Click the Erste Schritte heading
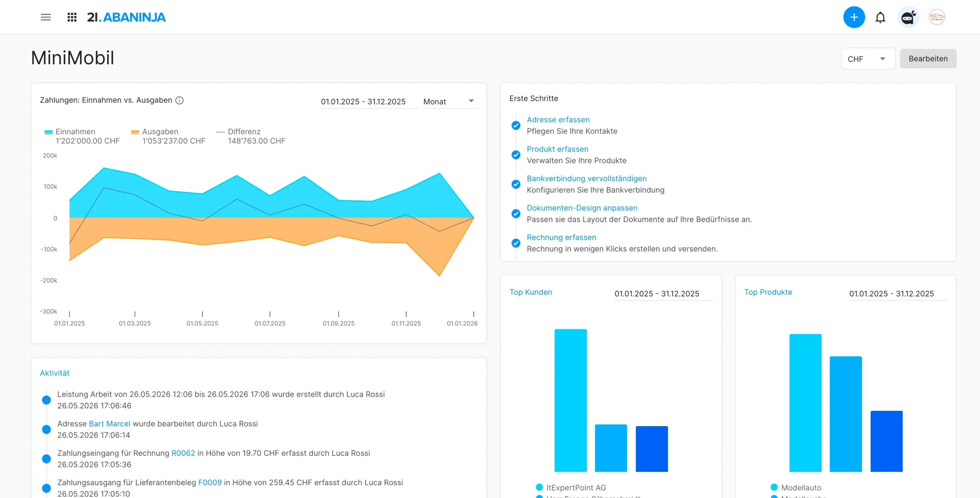Viewport: 980px width, 498px height. tap(534, 98)
